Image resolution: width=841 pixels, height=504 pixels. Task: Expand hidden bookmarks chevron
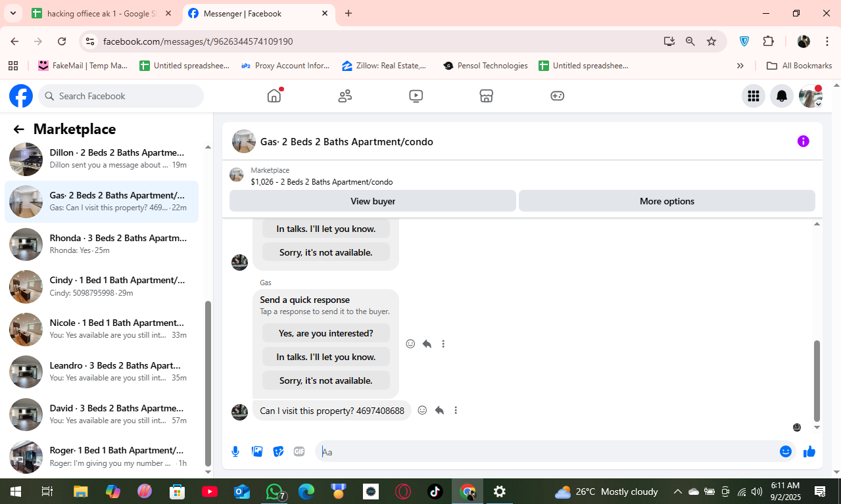tap(740, 66)
